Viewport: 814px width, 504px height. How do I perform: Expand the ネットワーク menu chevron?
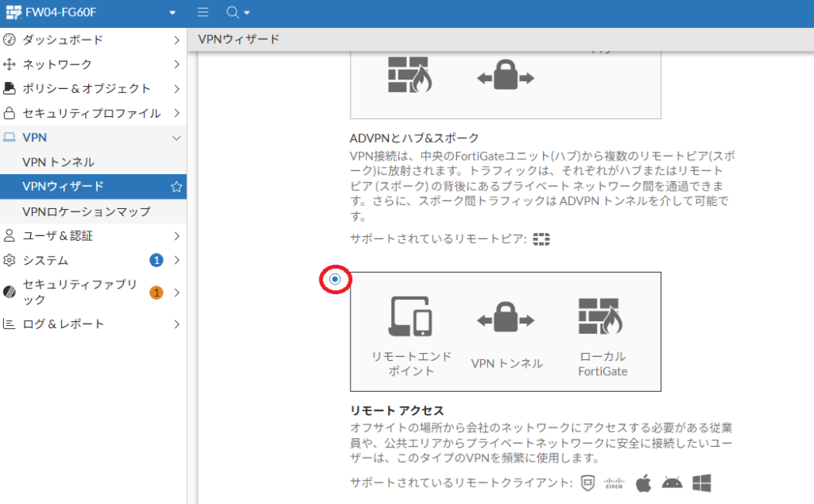click(176, 64)
